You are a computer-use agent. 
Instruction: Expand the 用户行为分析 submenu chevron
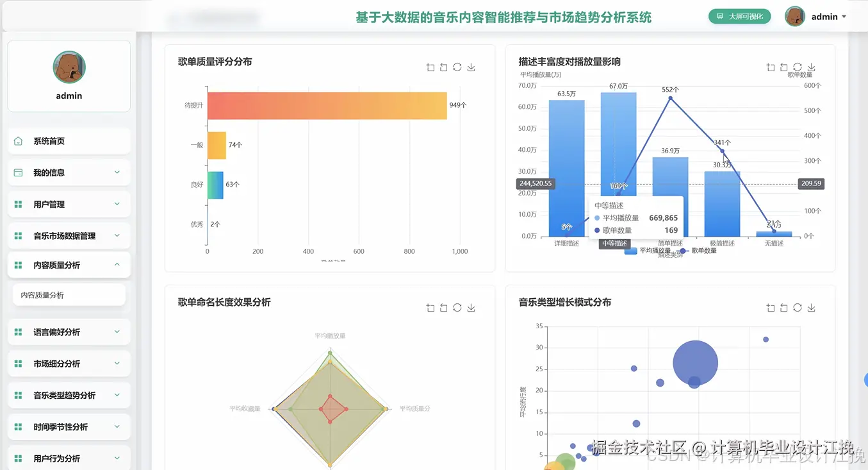point(117,458)
